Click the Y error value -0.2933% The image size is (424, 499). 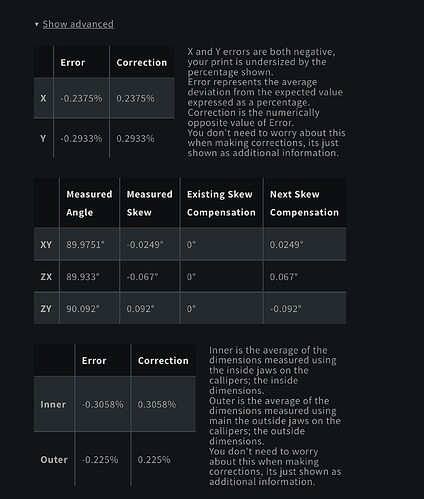81,138
